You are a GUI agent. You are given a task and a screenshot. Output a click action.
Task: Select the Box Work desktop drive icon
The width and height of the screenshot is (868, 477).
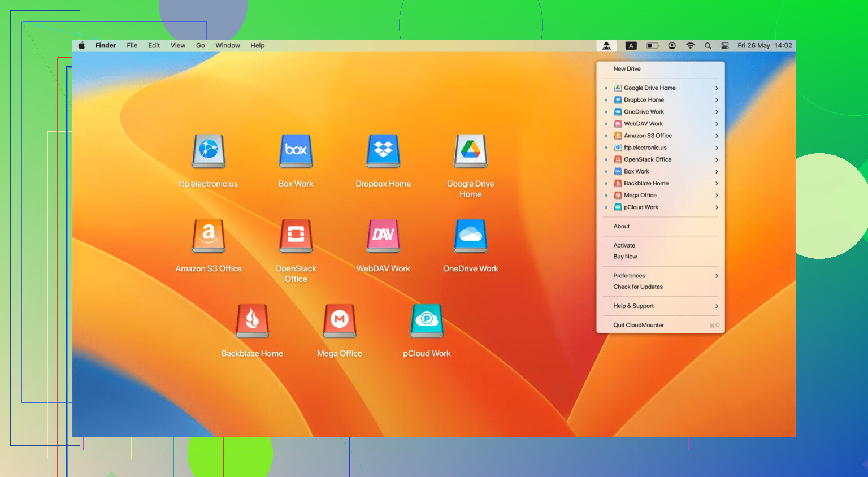click(x=296, y=151)
